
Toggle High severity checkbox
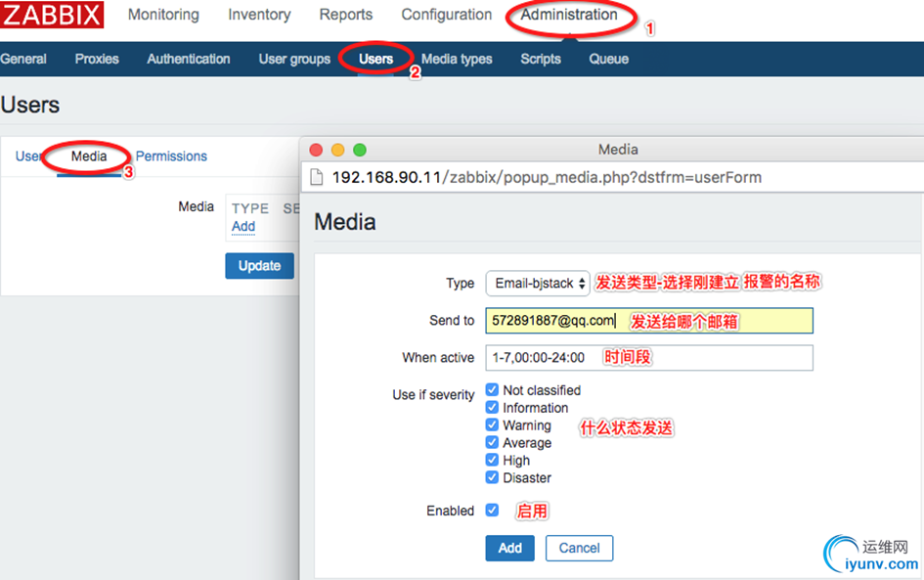[x=492, y=460]
